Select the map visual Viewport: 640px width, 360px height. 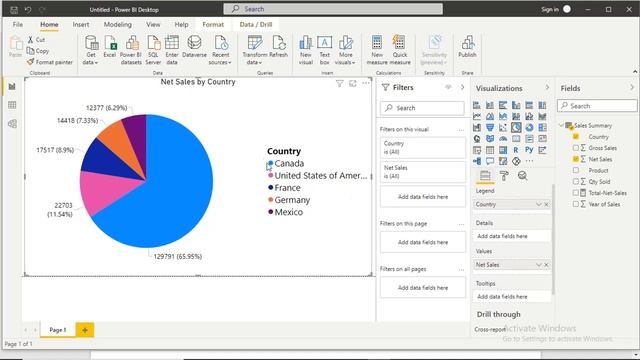coord(477,139)
